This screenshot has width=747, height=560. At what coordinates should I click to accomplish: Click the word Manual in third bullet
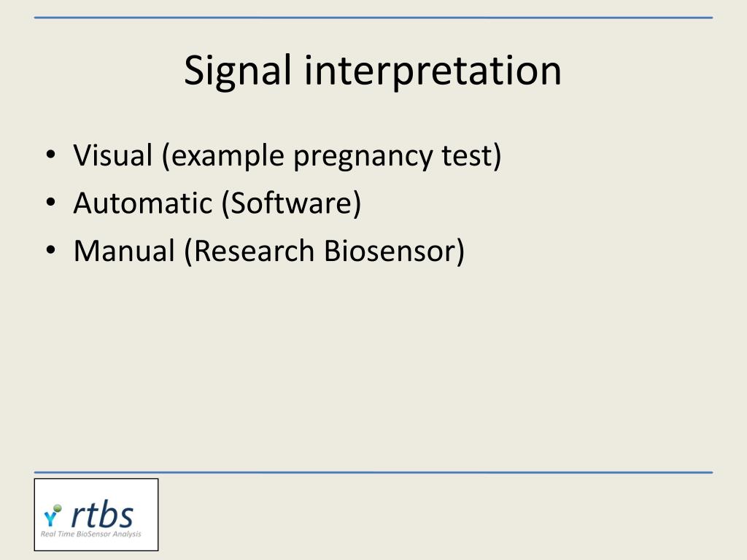[x=124, y=251]
